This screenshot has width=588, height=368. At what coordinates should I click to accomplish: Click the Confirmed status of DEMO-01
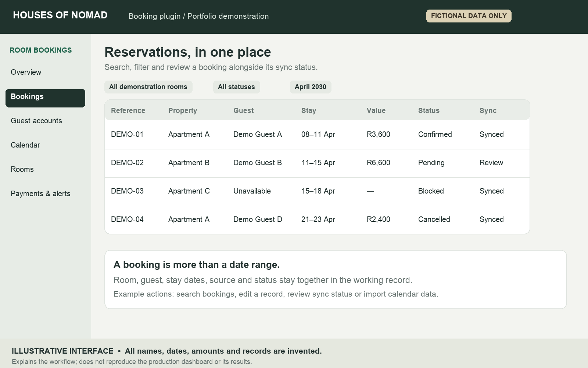click(x=435, y=134)
